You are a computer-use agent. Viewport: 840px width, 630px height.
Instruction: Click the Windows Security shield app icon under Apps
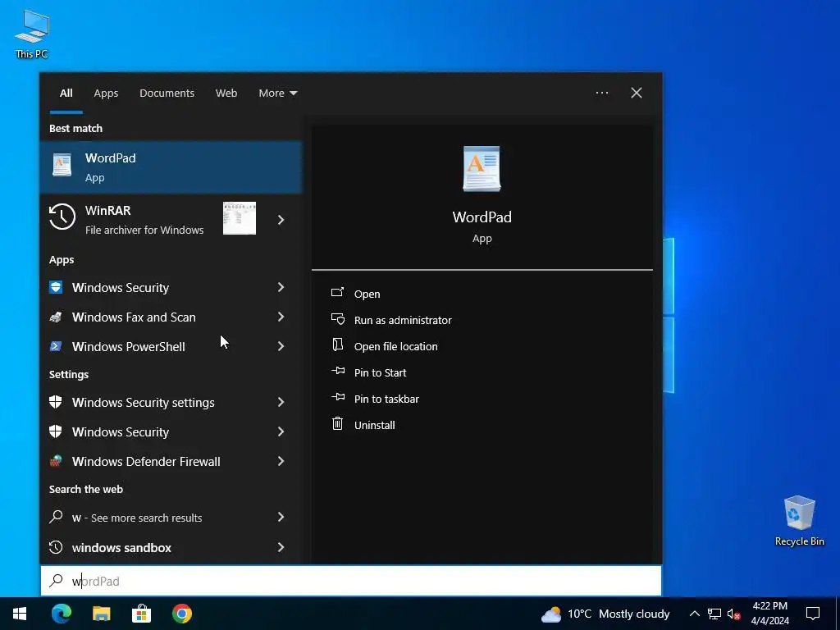click(x=56, y=287)
